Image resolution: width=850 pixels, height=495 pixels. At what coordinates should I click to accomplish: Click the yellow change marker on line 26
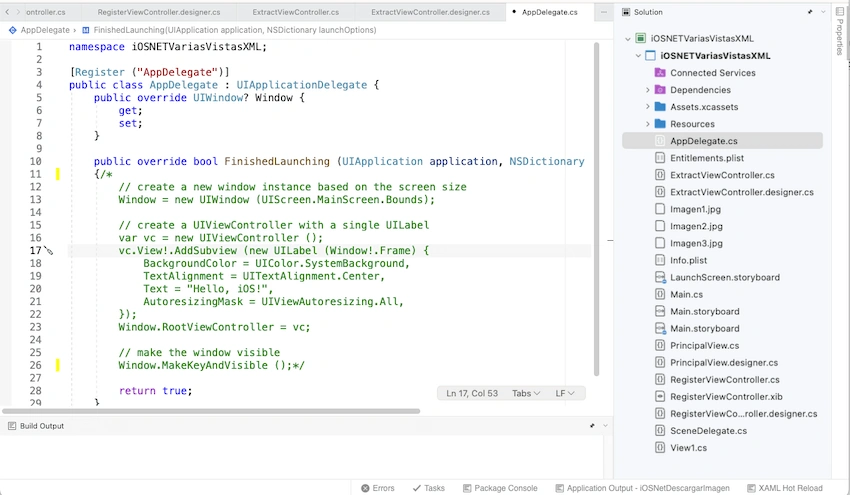coord(57,365)
